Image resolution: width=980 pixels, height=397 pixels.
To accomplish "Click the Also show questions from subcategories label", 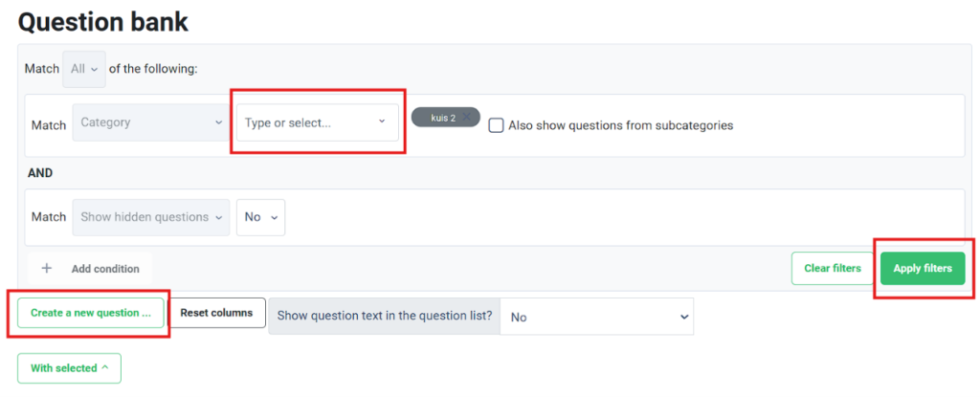I will tap(620, 125).
